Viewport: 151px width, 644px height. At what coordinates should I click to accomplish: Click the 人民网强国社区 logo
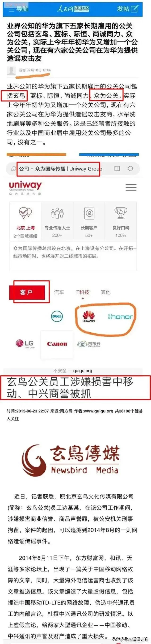click(x=73, y=9)
